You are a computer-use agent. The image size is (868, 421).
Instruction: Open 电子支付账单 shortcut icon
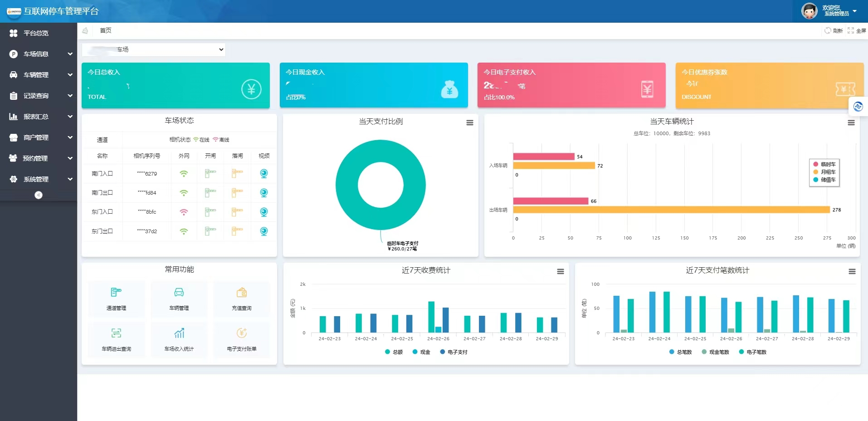pyautogui.click(x=242, y=333)
